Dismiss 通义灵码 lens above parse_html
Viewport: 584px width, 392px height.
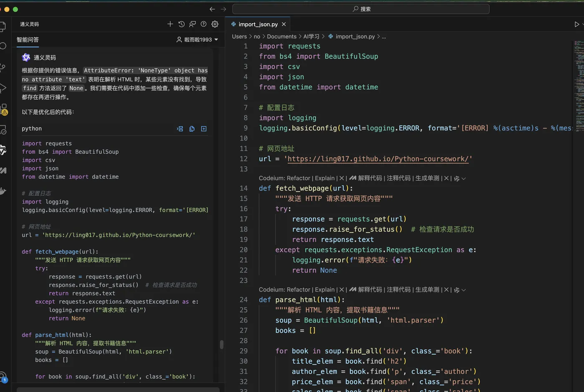pos(446,289)
